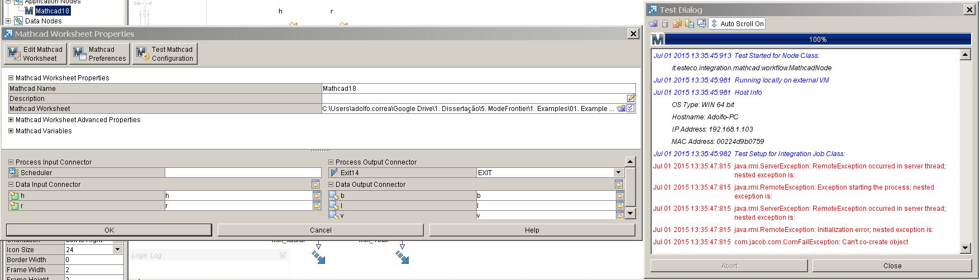Viewport: 980px width, 280px height.
Task: Click save log icon in Test Dialog
Action: tap(690, 23)
